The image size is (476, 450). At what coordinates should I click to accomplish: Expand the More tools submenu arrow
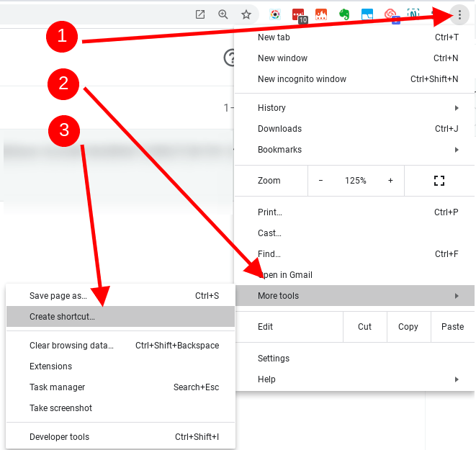457,296
